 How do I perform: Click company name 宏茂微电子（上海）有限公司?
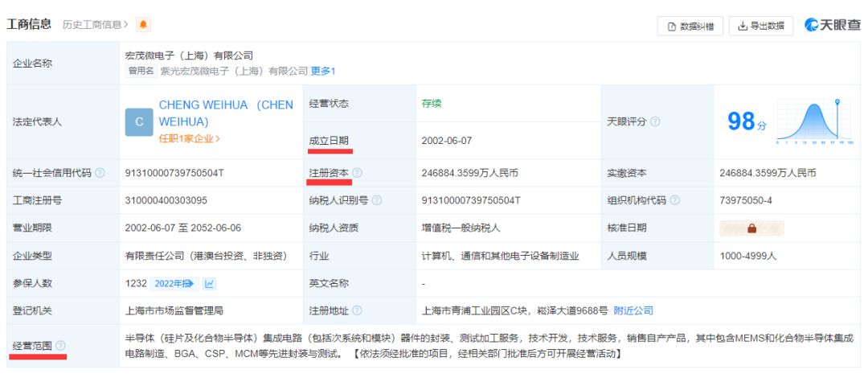click(x=190, y=55)
